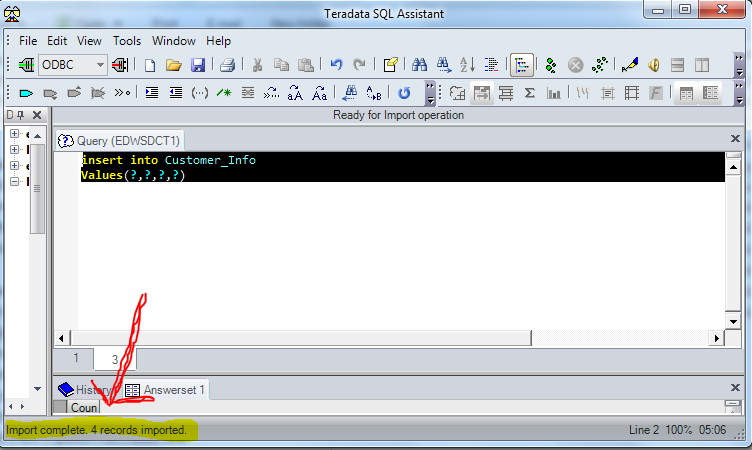Expand query toolbar overflow chevron

click(x=430, y=93)
